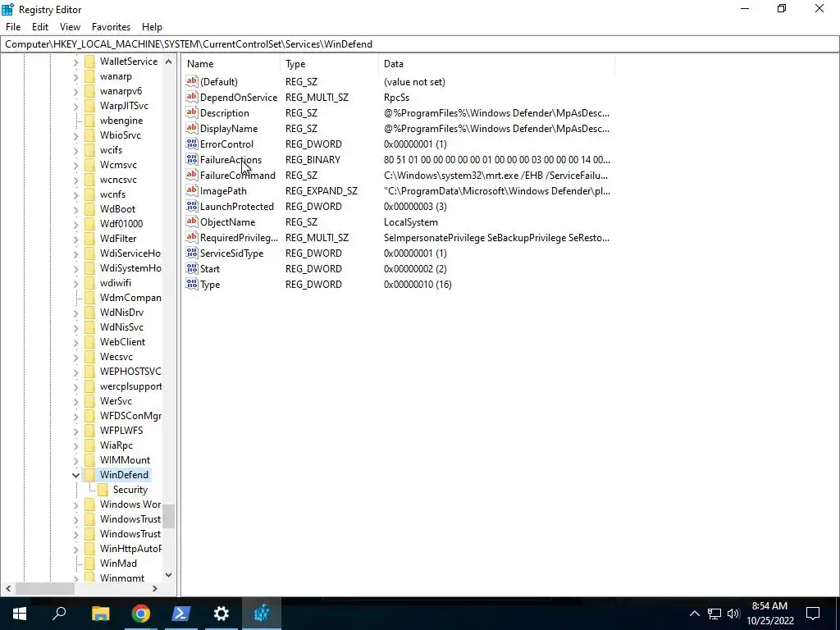Expand the WalletService key
This screenshot has width=840, height=630.
(75, 62)
